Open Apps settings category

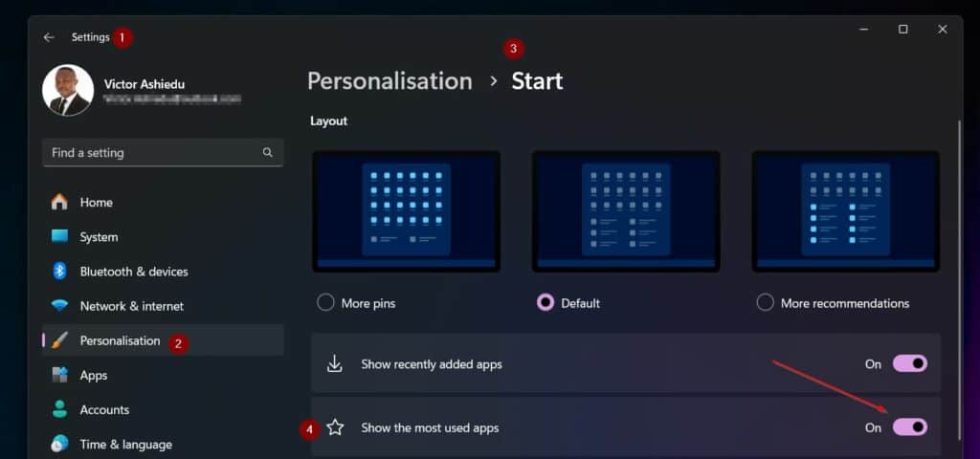163,375
